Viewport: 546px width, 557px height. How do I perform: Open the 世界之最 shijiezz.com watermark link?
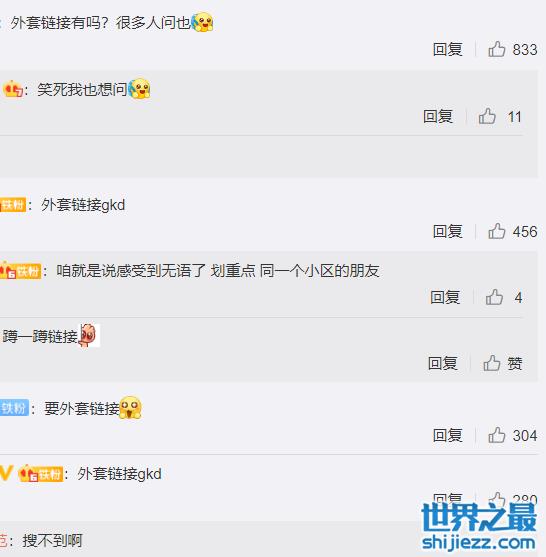click(x=479, y=526)
